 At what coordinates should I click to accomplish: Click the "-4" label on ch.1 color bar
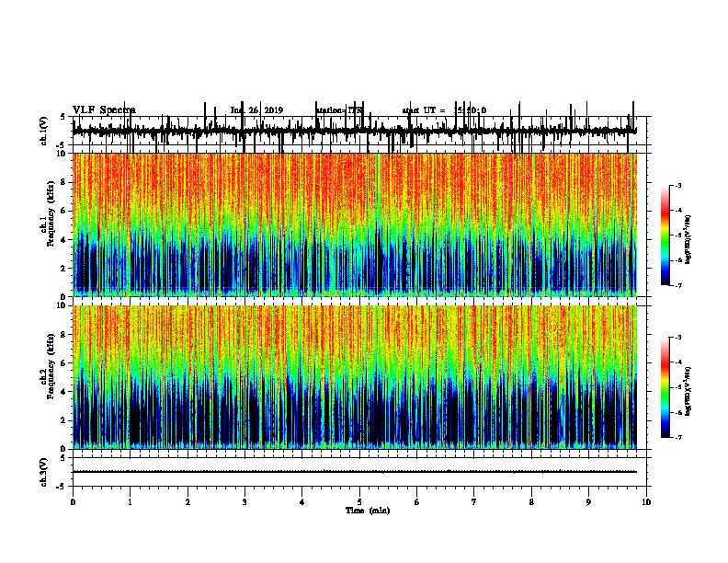[677, 211]
